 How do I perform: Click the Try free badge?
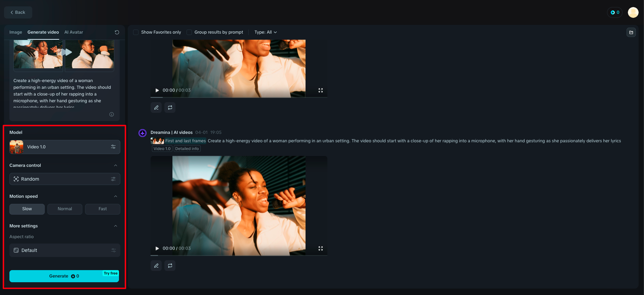click(111, 273)
